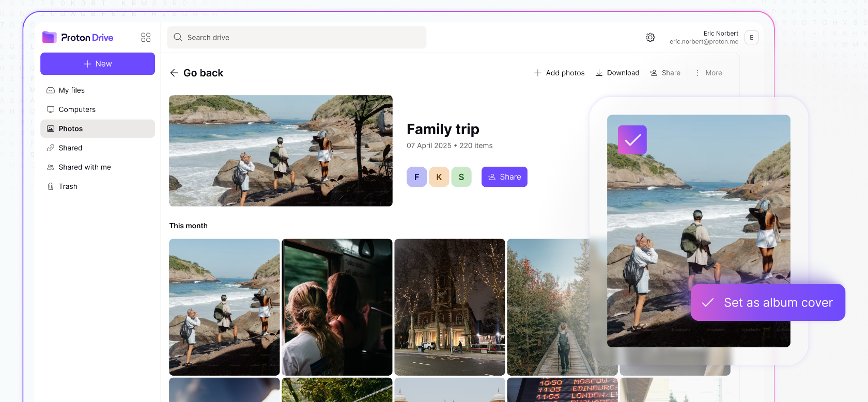Open settings via the gear icon
This screenshot has height=402, width=868.
click(650, 37)
